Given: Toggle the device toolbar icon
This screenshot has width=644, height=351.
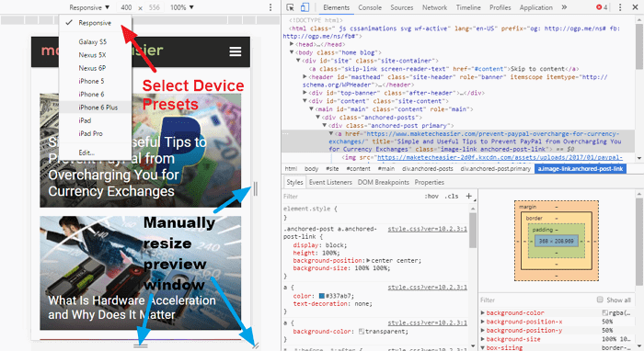Looking at the screenshot, I should point(305,7).
